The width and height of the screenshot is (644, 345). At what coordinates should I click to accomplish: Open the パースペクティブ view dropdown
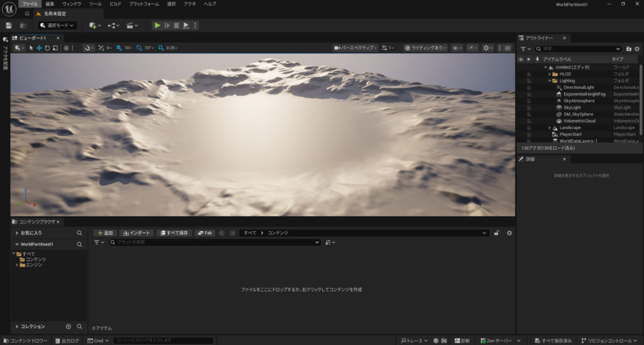pos(357,48)
